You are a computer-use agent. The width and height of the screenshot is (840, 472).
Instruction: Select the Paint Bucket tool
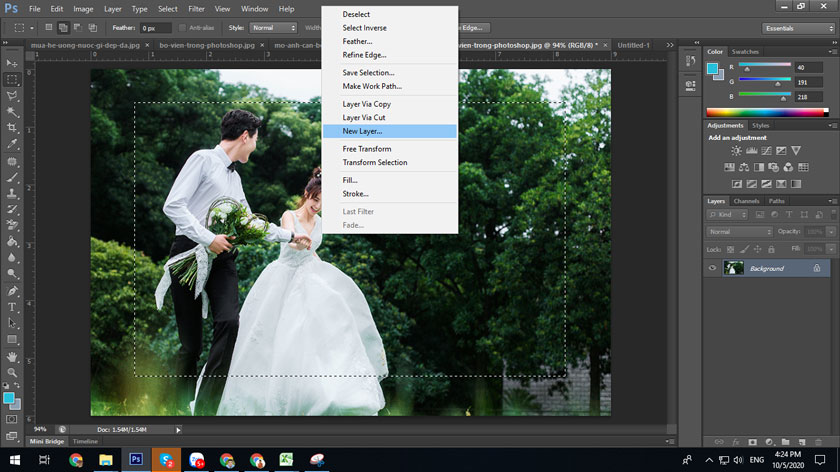click(12, 241)
